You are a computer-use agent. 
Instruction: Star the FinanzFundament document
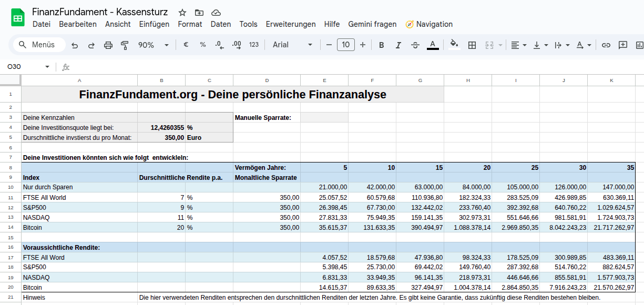coord(182,12)
